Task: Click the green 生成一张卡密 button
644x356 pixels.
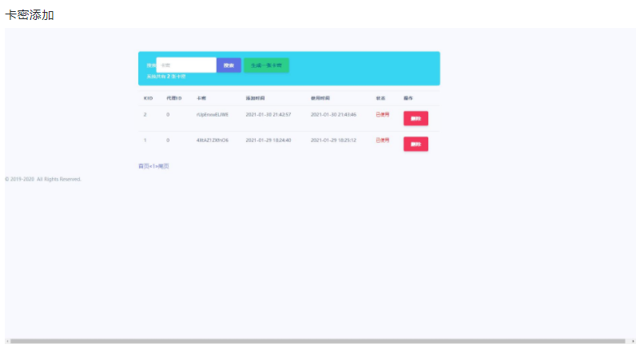Action: 266,65
